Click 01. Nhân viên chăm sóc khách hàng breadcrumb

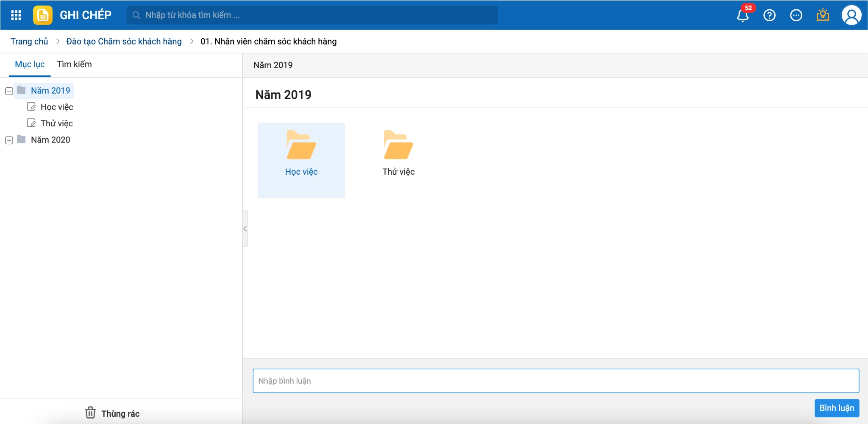(x=269, y=42)
